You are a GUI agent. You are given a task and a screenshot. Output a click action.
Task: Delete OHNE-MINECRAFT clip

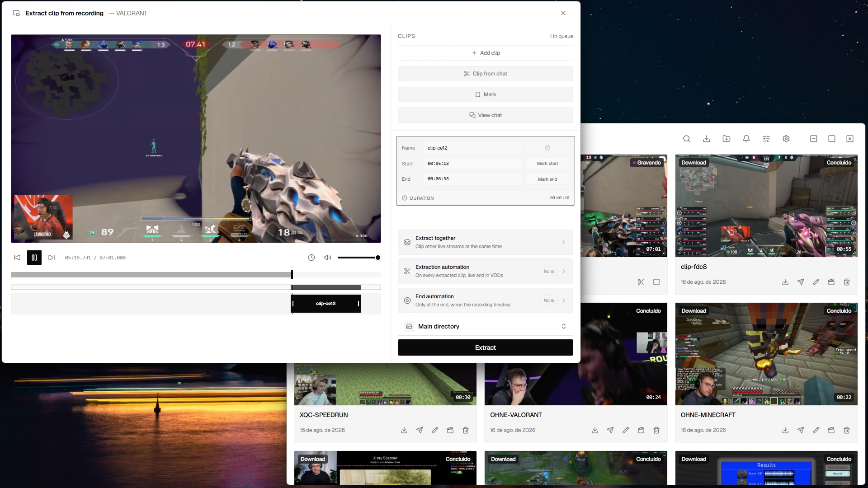[x=847, y=430]
